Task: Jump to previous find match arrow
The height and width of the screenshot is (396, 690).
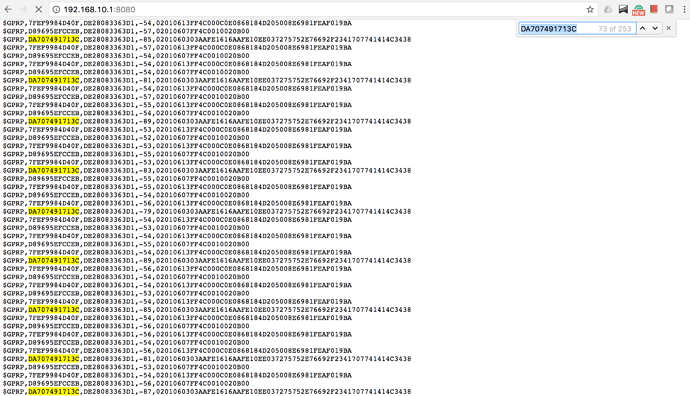Action: click(642, 28)
